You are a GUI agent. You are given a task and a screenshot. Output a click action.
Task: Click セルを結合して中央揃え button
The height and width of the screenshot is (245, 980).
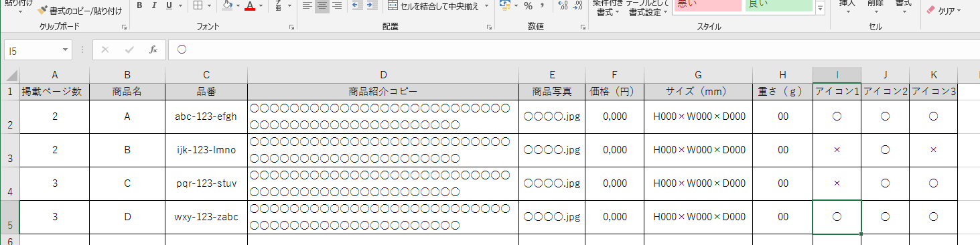click(x=434, y=6)
